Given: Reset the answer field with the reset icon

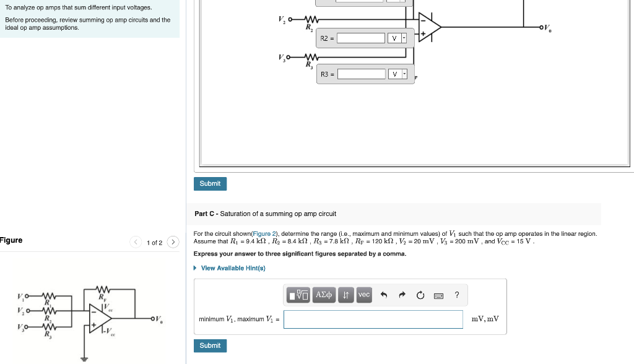Looking at the screenshot, I should click(421, 295).
